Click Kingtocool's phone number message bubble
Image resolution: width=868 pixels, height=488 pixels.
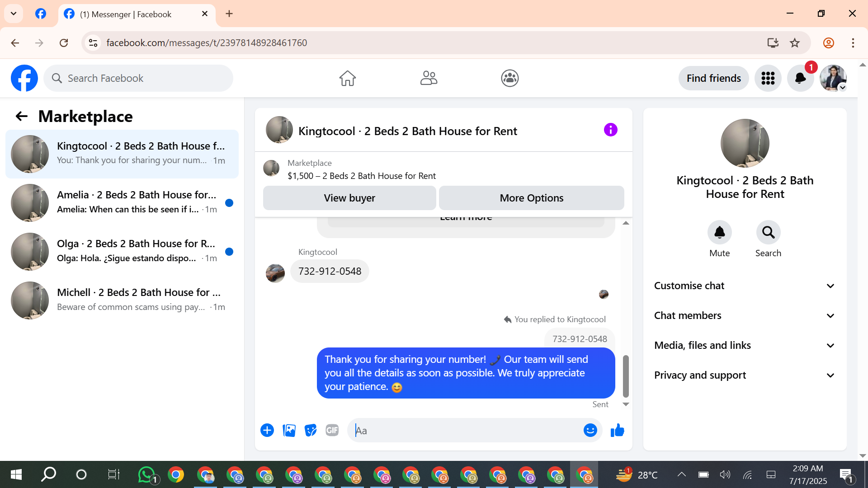point(330,271)
